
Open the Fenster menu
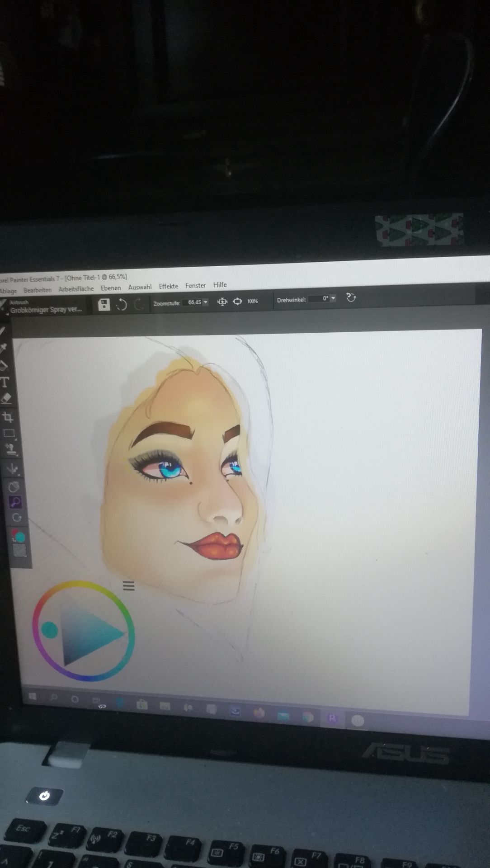195,285
